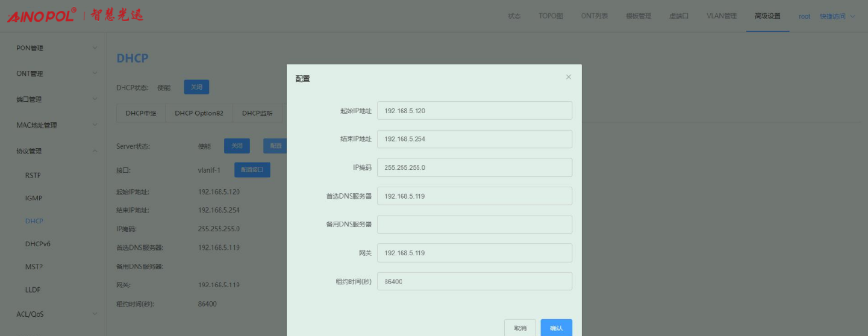Focus the empty 备用DNS服务器 field
The width and height of the screenshot is (868, 336).
tap(474, 225)
